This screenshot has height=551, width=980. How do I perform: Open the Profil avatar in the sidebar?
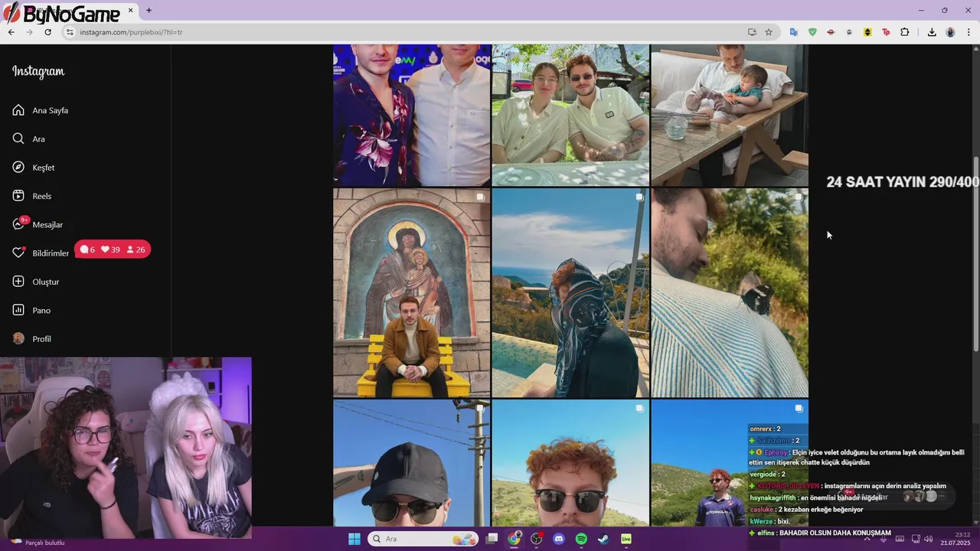coord(18,338)
